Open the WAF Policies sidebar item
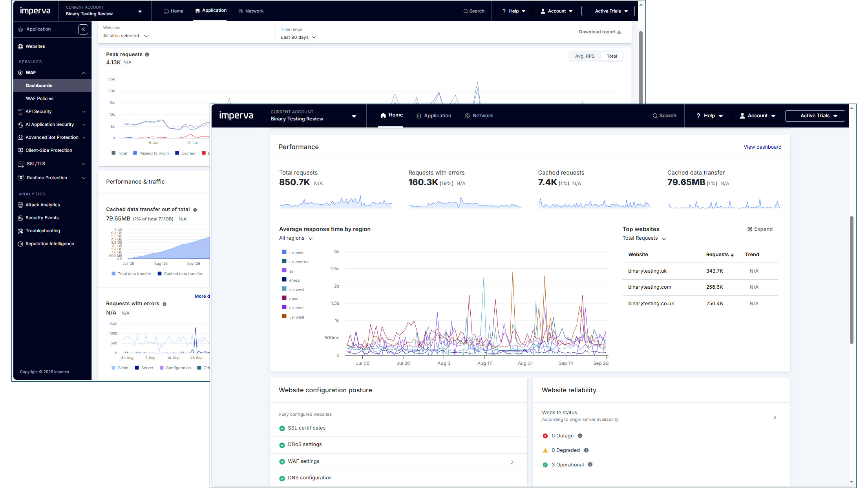 pyautogui.click(x=52, y=98)
